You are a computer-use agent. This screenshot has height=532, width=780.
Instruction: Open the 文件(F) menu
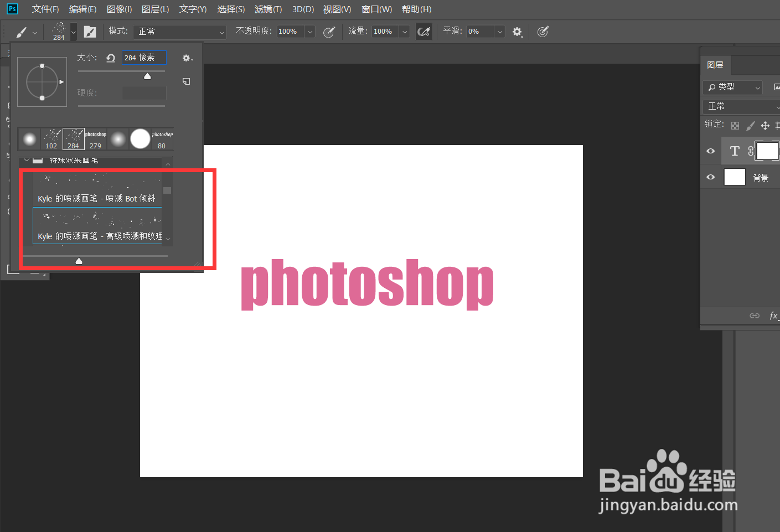tap(45, 9)
